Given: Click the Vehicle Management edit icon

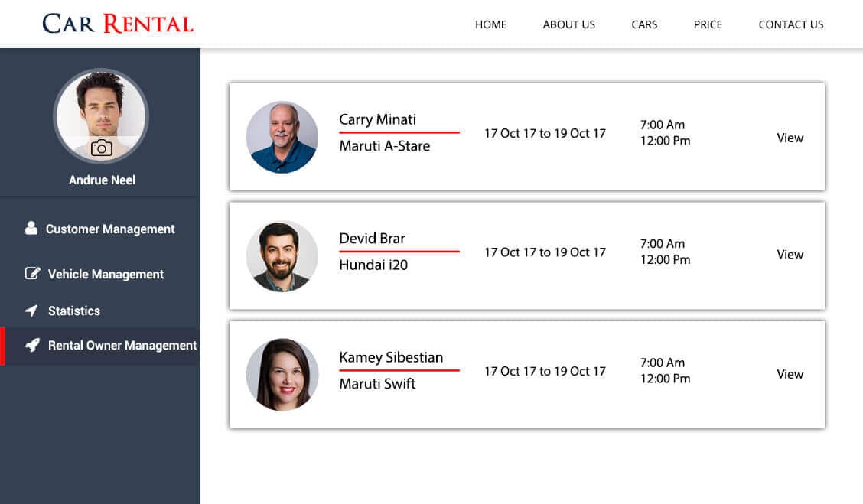Looking at the screenshot, I should [x=32, y=274].
